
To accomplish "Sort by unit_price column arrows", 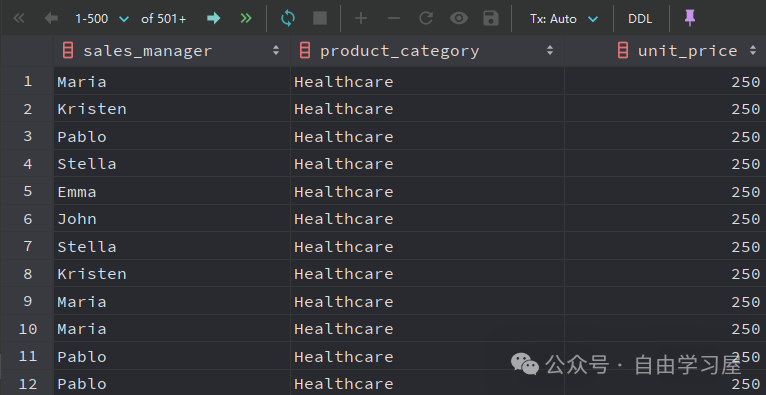I will tap(753, 50).
